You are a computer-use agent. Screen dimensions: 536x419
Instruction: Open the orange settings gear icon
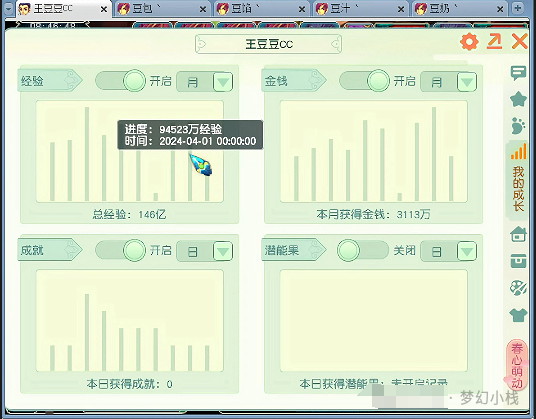(469, 42)
